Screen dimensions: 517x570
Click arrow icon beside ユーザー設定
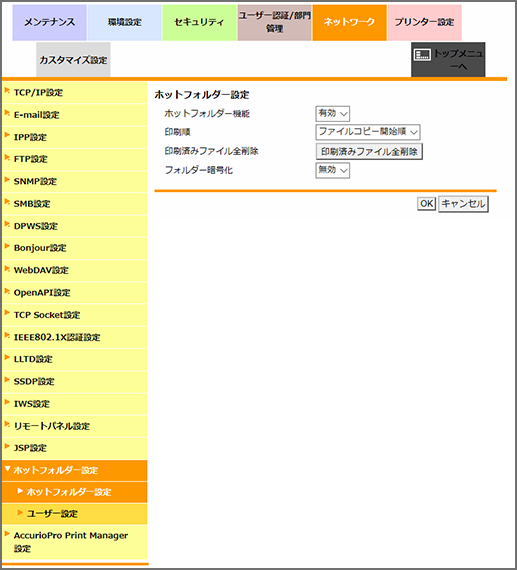(x=20, y=513)
